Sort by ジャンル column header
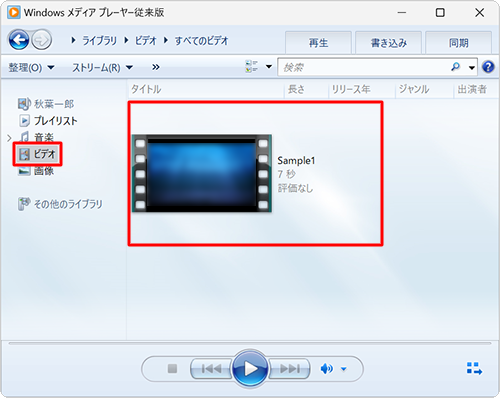This screenshot has width=500, height=398. coord(424,89)
